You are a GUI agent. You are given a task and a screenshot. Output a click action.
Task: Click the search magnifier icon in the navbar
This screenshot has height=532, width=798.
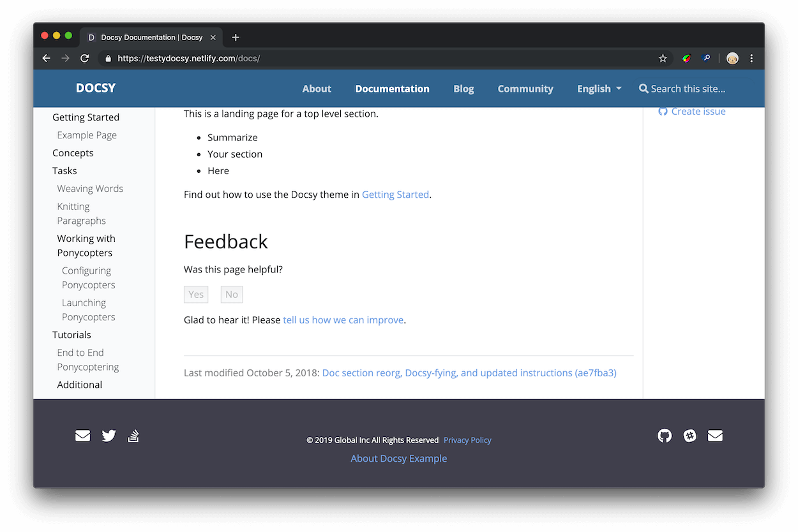(x=644, y=89)
